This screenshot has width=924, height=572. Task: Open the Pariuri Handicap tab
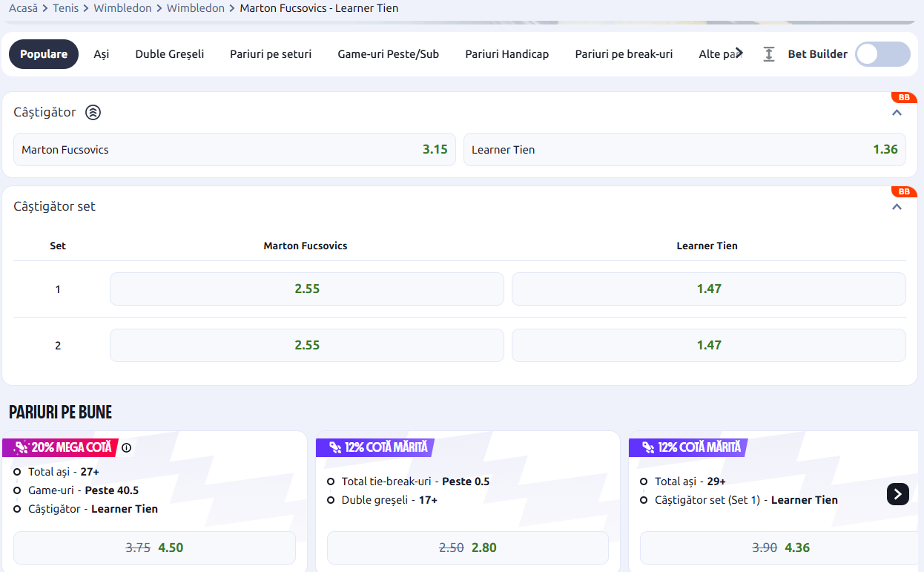tap(506, 54)
